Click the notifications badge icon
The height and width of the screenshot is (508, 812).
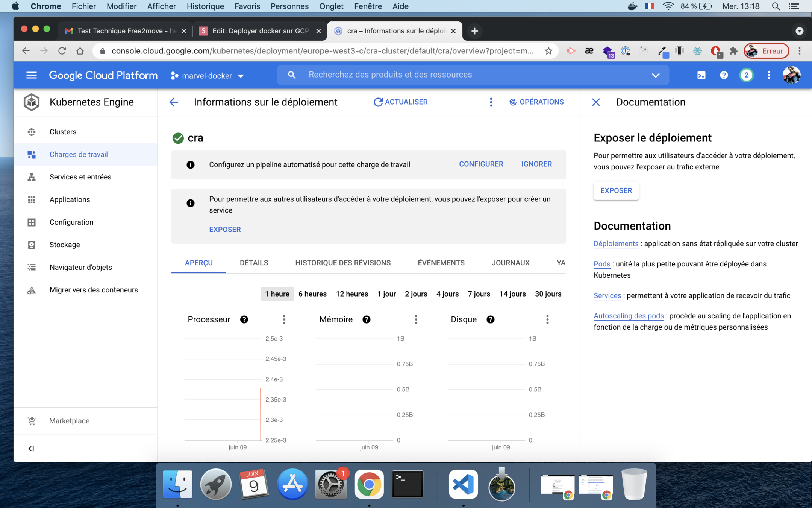[x=746, y=75]
